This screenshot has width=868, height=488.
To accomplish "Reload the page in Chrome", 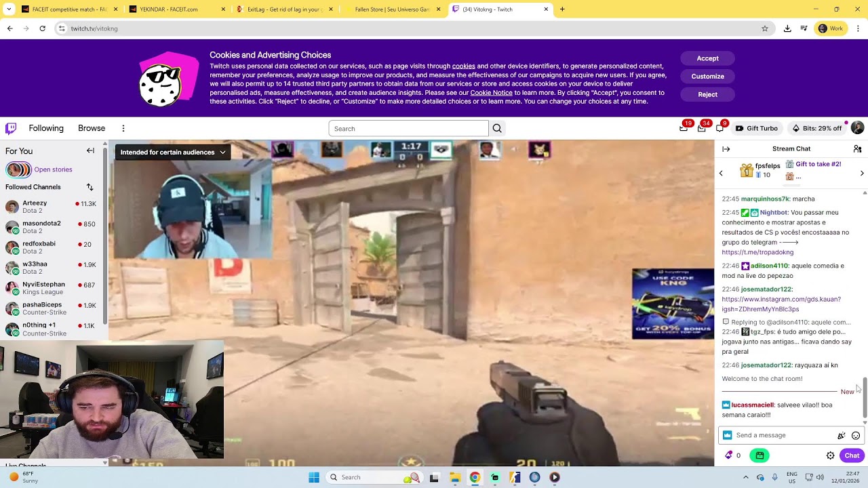I will pos(43,28).
